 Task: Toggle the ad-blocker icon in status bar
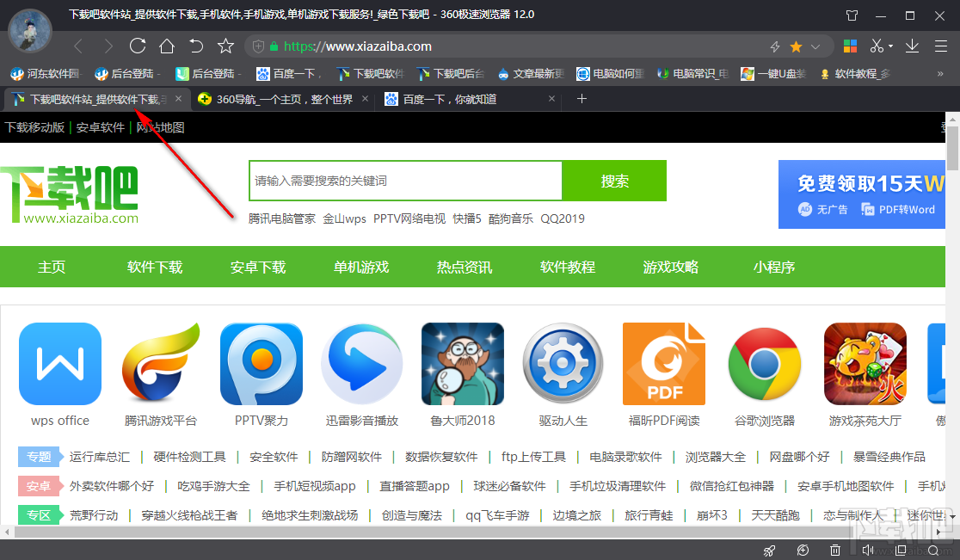[803, 551]
